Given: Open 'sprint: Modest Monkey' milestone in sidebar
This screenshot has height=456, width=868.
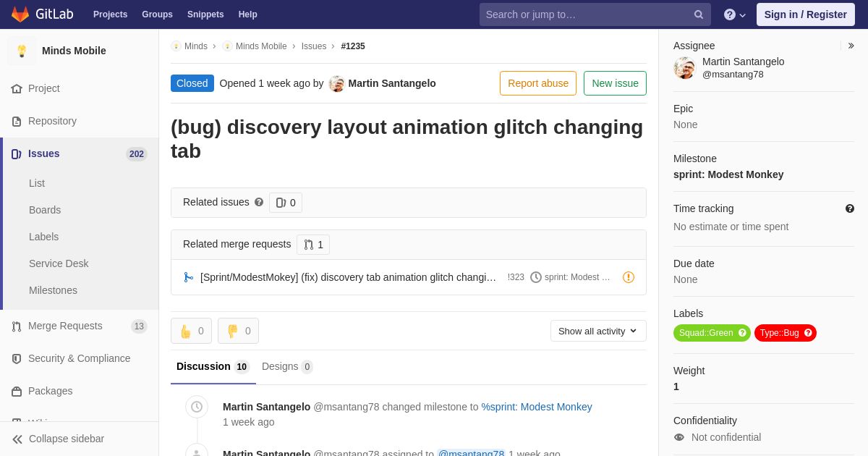Looking at the screenshot, I should click(728, 174).
